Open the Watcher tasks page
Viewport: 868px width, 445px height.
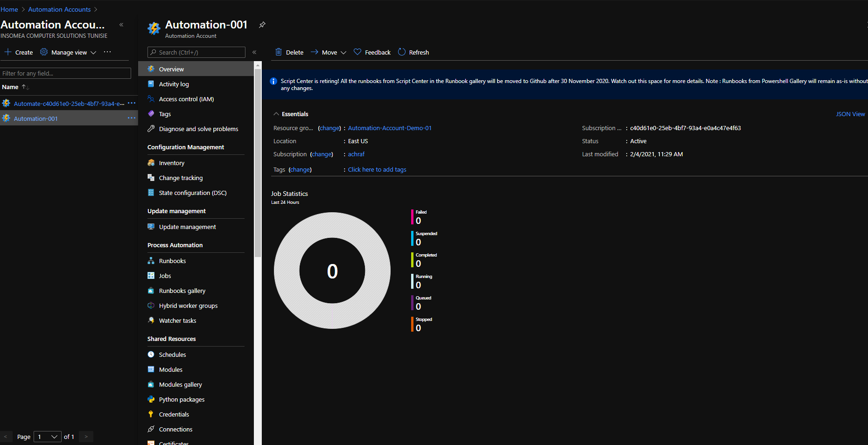(x=177, y=320)
